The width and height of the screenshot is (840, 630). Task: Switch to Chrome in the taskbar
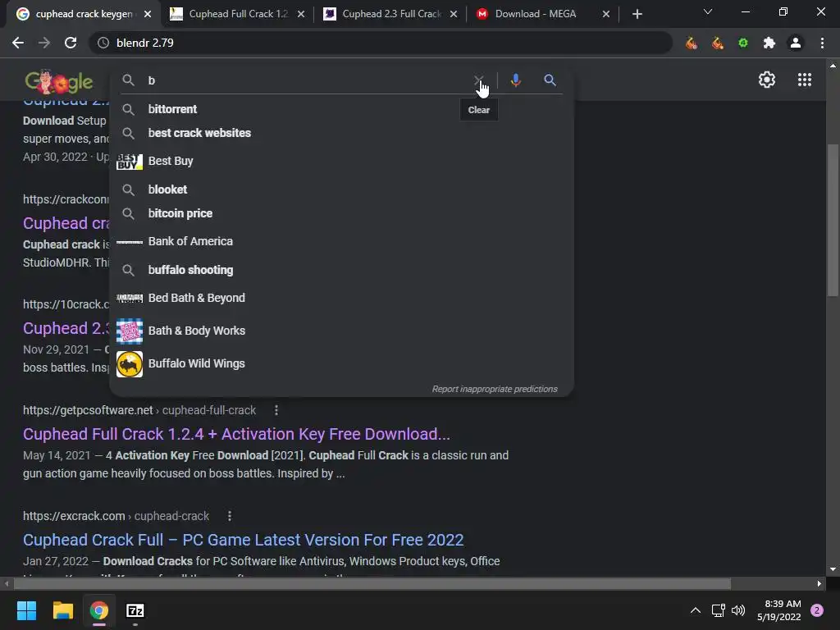pos(99,610)
